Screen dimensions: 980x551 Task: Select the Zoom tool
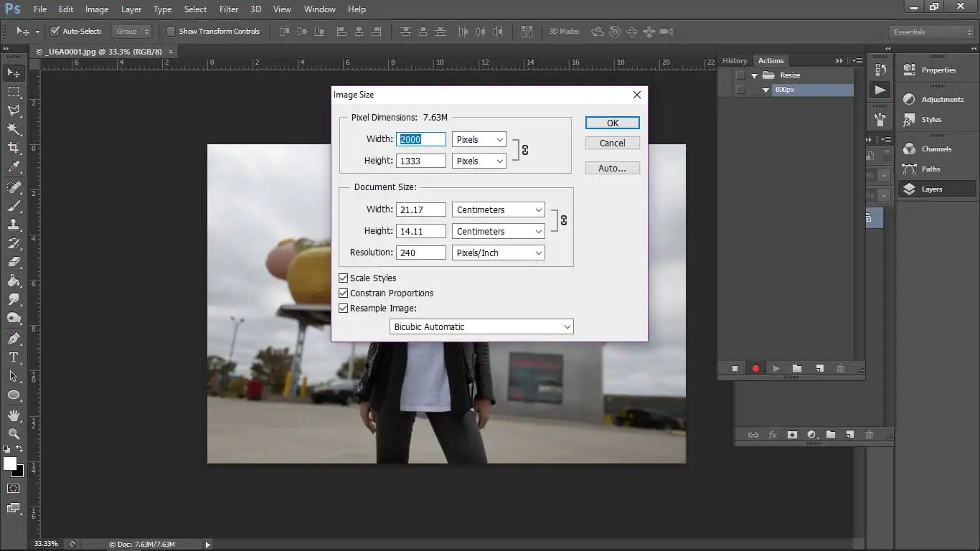coord(13,434)
